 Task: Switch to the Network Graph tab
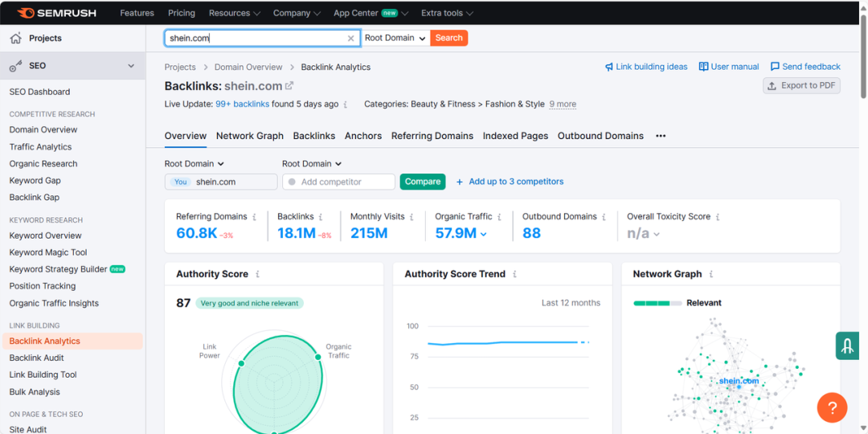(x=250, y=136)
